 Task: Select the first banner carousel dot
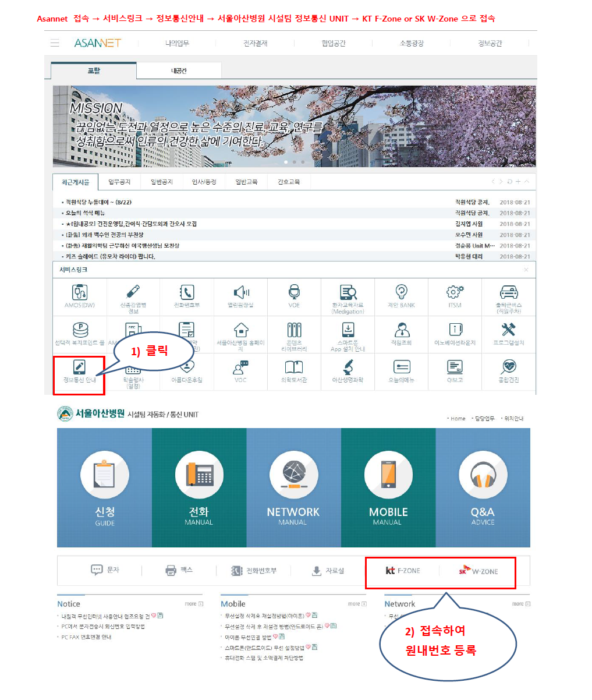[285, 162]
